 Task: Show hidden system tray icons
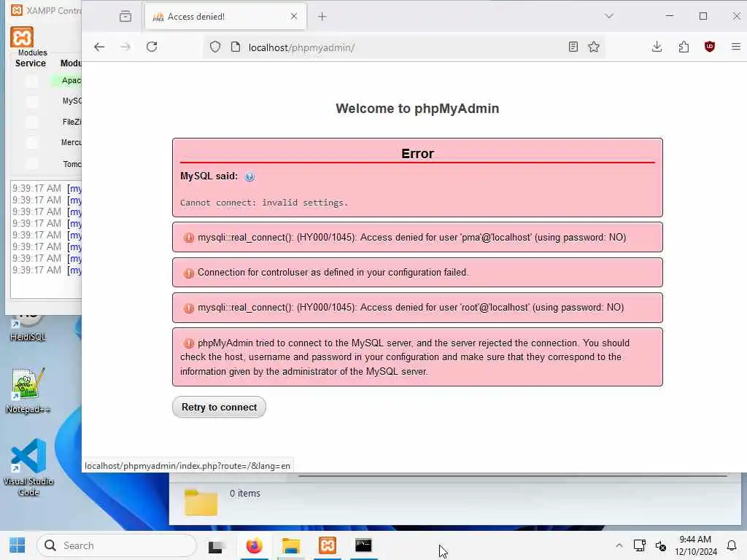[x=619, y=545]
